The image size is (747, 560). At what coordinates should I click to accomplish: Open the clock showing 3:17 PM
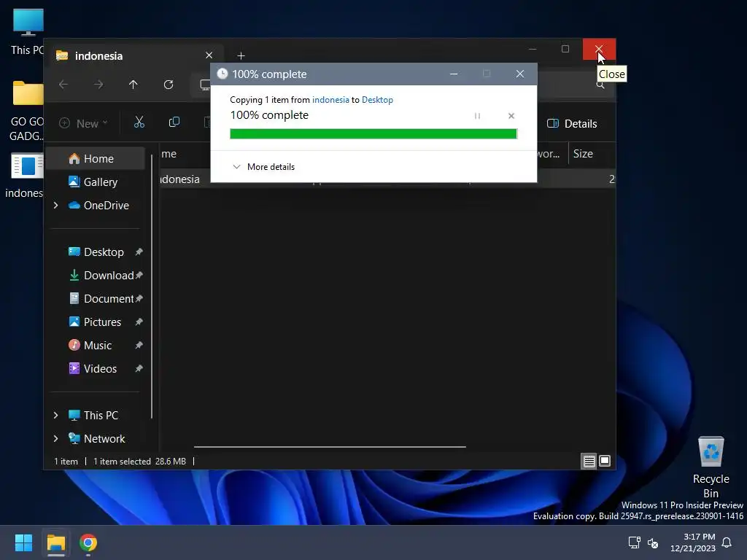(x=693, y=542)
